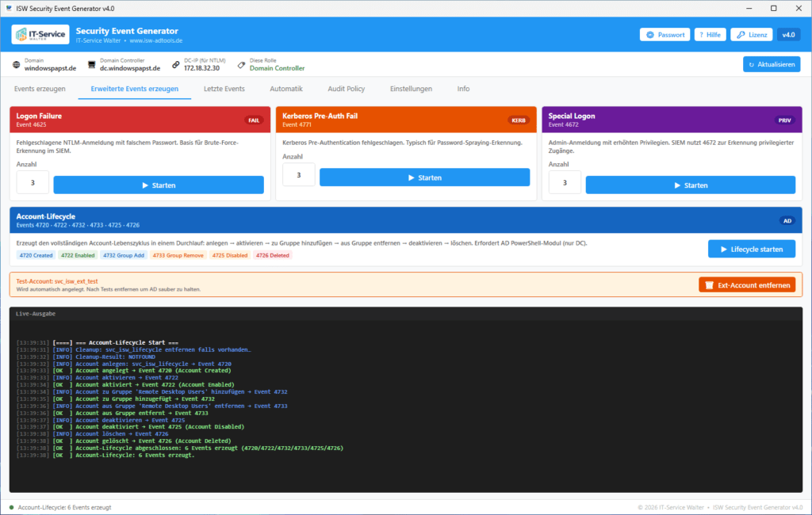
Task: Click log line Account gelöscht Event 4726
Action: coord(124,441)
